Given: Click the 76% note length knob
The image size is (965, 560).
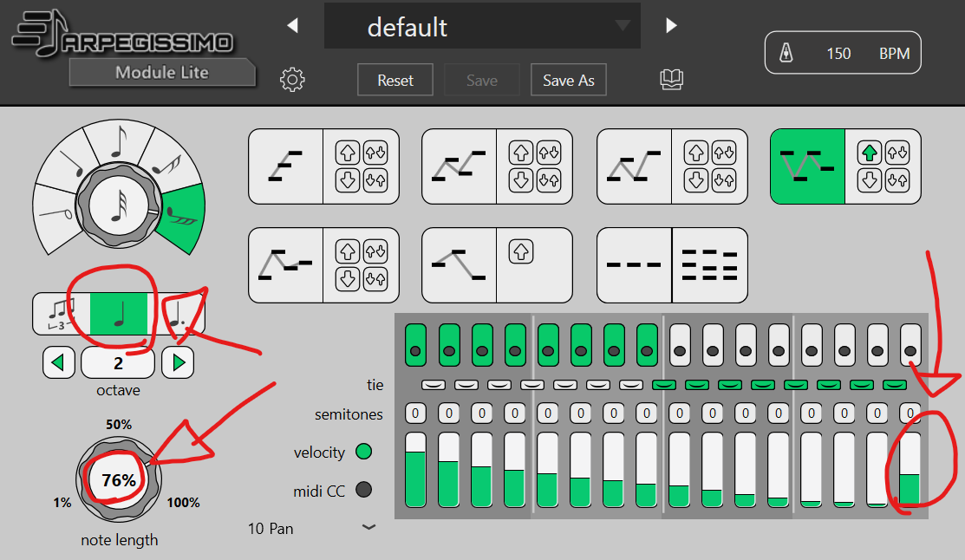Looking at the screenshot, I should (x=118, y=479).
